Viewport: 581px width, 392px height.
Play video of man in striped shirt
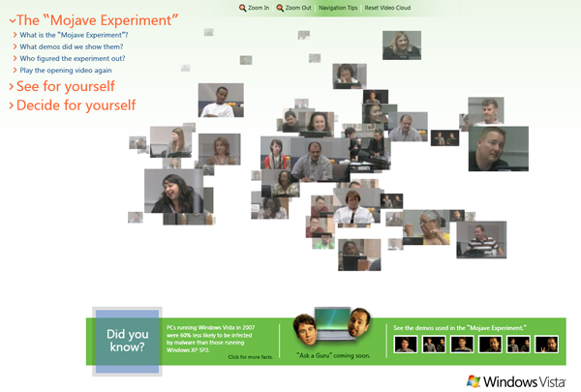coord(481,240)
